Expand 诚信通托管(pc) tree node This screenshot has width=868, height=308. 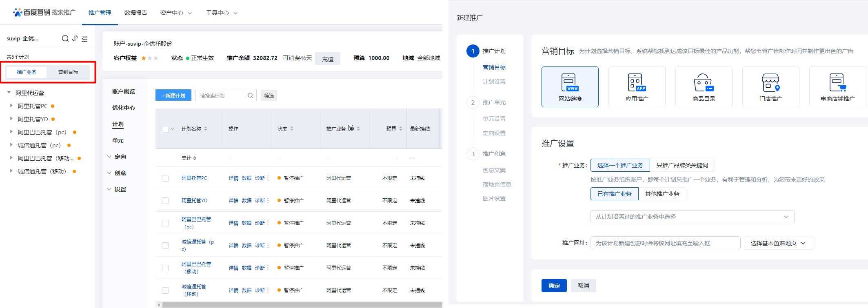click(11, 145)
